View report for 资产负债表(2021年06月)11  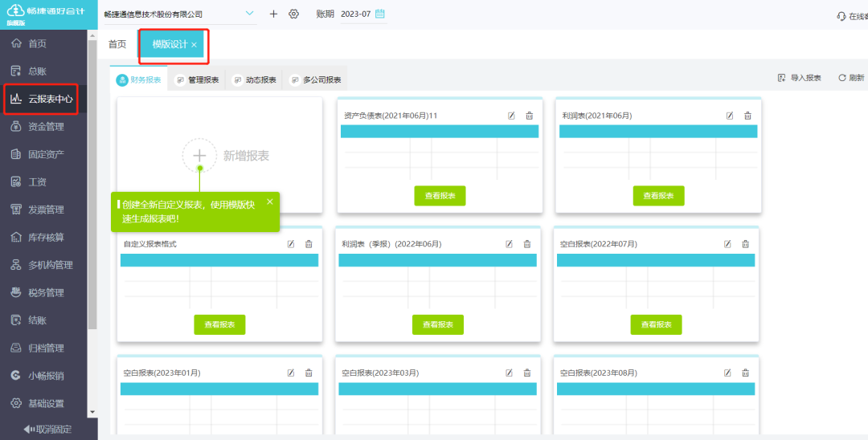pos(440,196)
